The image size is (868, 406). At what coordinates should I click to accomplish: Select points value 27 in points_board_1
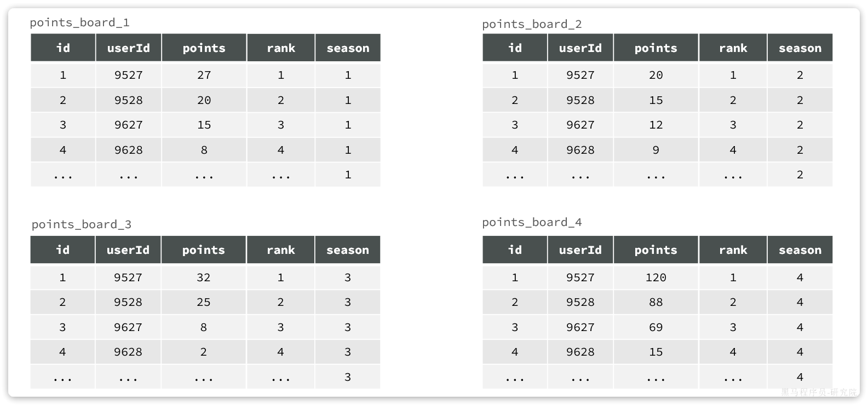click(204, 75)
